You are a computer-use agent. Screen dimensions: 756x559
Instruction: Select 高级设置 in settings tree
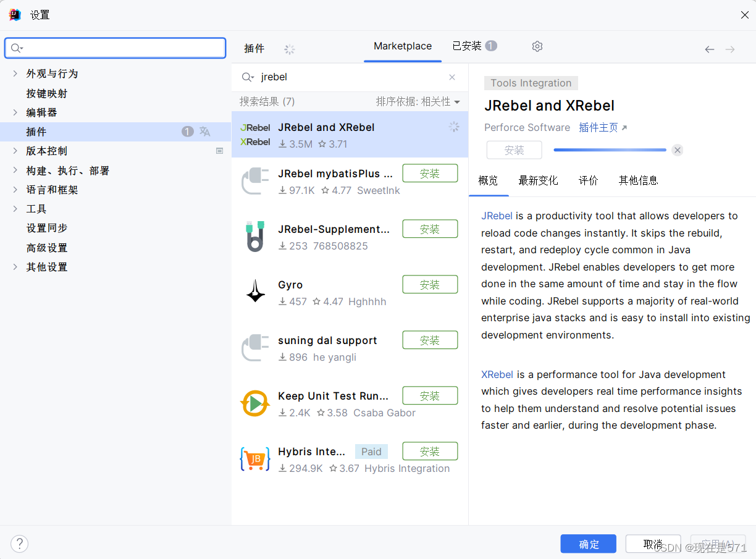(47, 248)
